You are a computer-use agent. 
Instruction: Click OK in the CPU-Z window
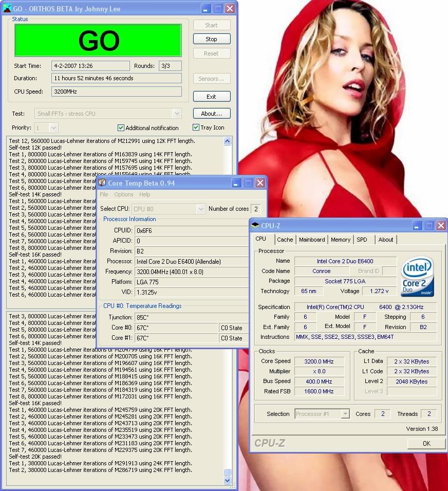click(426, 443)
